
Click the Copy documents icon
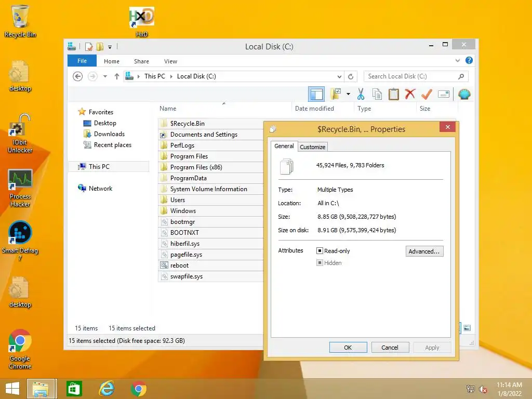point(377,94)
